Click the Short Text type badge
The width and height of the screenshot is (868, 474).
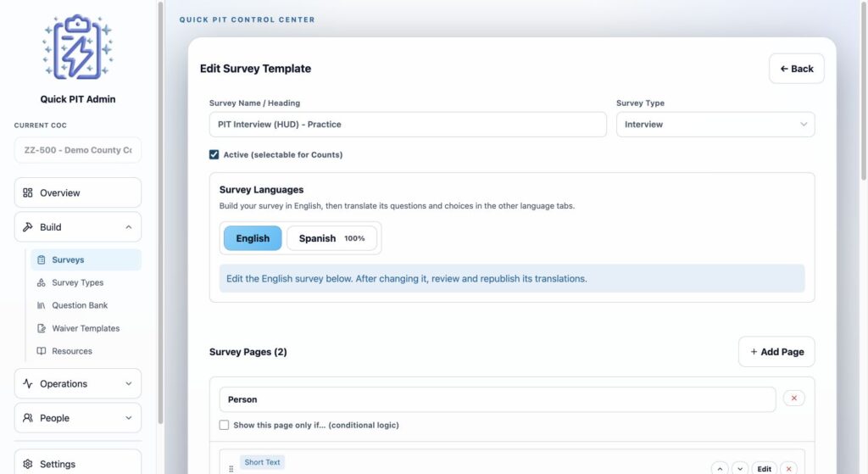coord(263,462)
